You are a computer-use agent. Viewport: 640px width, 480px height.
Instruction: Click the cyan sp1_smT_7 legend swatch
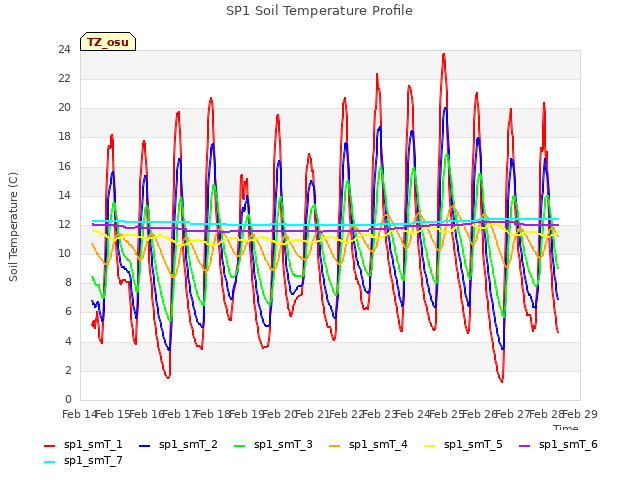click(x=49, y=462)
